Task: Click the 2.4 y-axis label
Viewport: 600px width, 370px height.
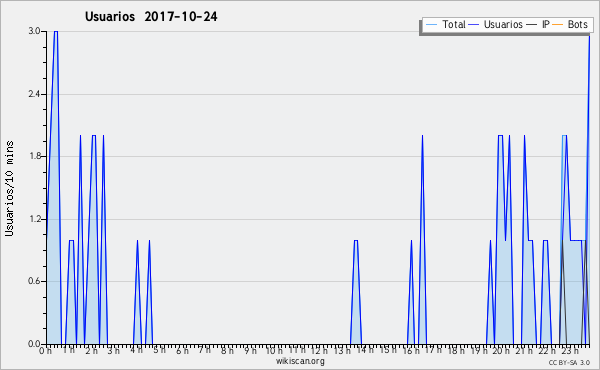Action: (x=34, y=94)
